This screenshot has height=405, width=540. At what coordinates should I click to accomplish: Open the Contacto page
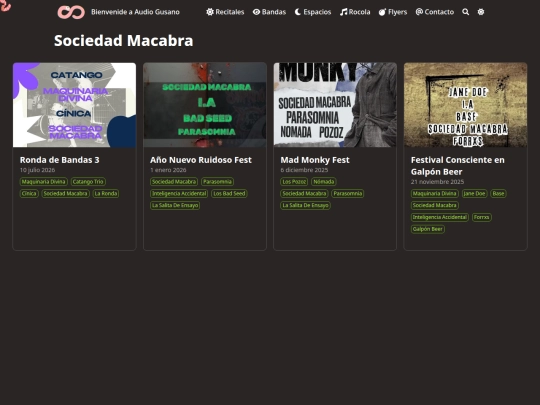(435, 12)
